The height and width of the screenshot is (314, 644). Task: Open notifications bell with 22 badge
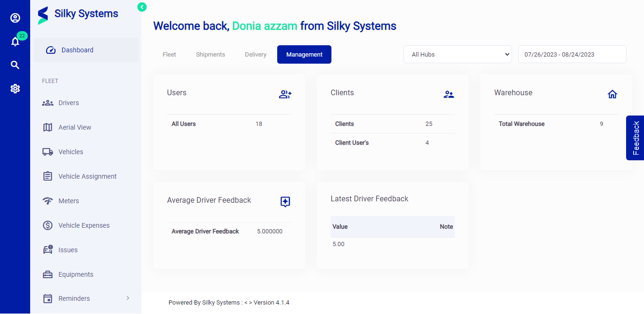pyautogui.click(x=15, y=41)
